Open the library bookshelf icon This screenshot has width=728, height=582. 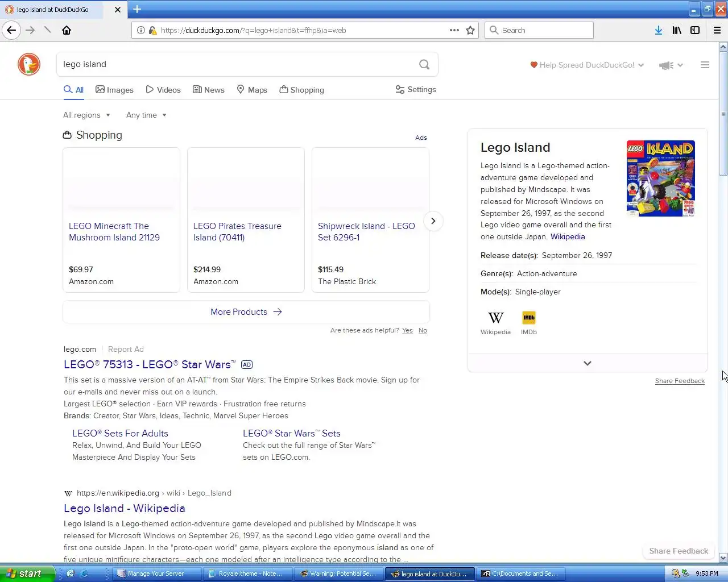coord(677,30)
